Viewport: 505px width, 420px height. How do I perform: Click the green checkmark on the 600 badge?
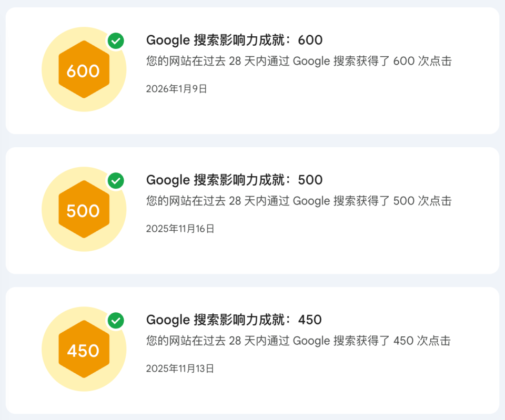(116, 41)
